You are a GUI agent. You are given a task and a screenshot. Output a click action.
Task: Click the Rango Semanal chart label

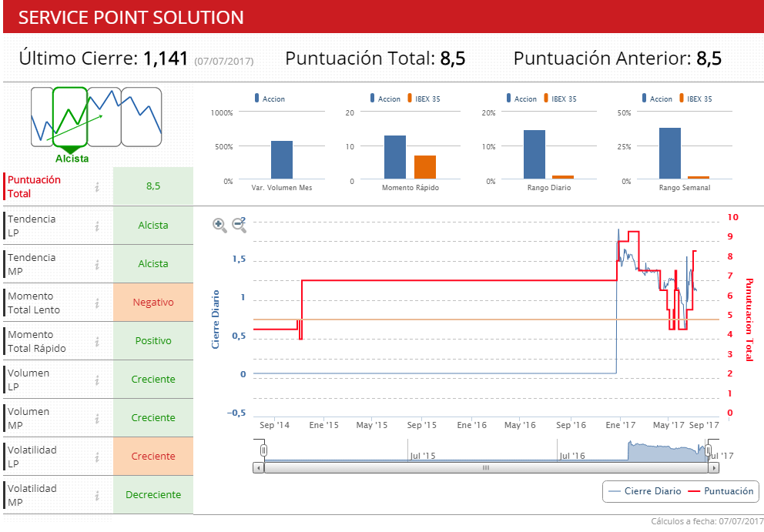coord(685,188)
